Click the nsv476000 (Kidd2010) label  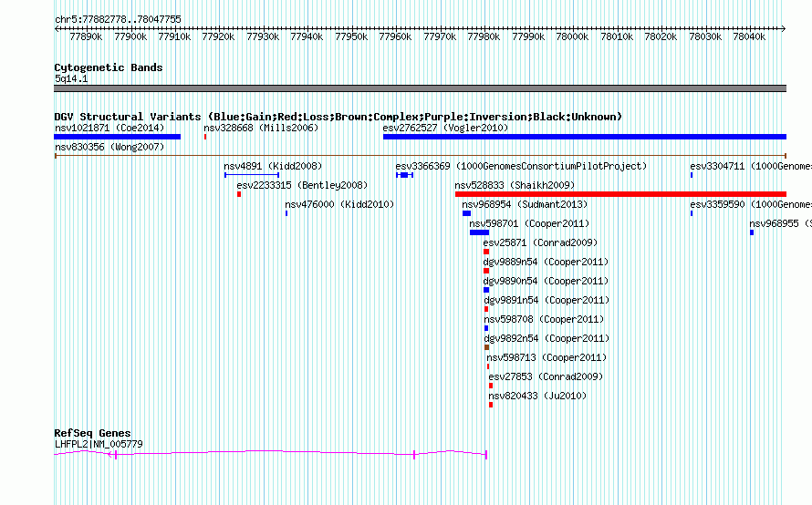point(339,204)
